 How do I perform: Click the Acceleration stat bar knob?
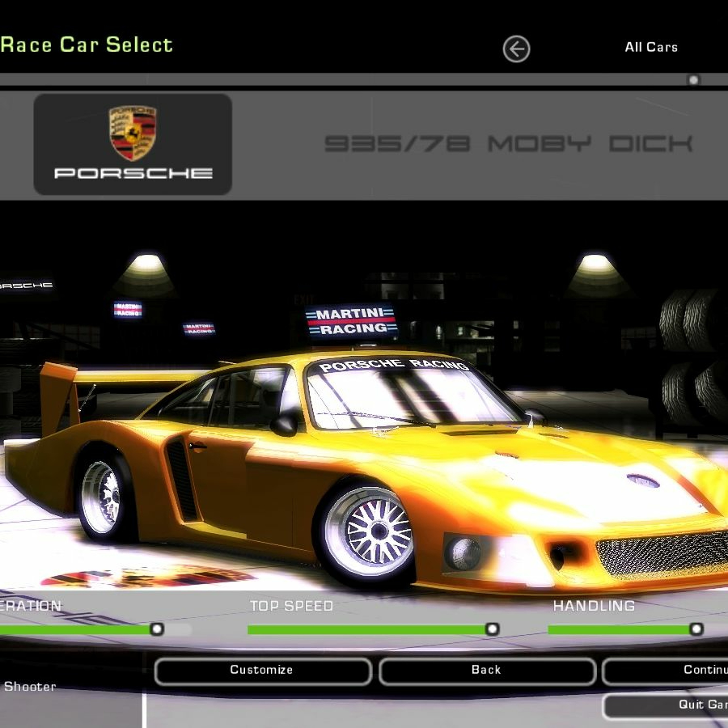click(x=157, y=629)
